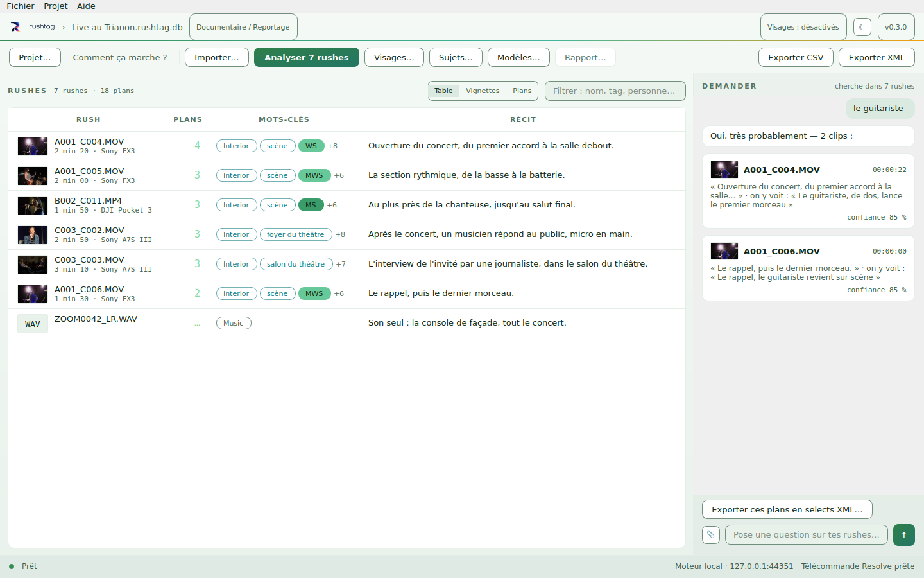Screen dimensions: 924x578
Task: Click the salon du théâtre keyword tag
Action: click(296, 264)
